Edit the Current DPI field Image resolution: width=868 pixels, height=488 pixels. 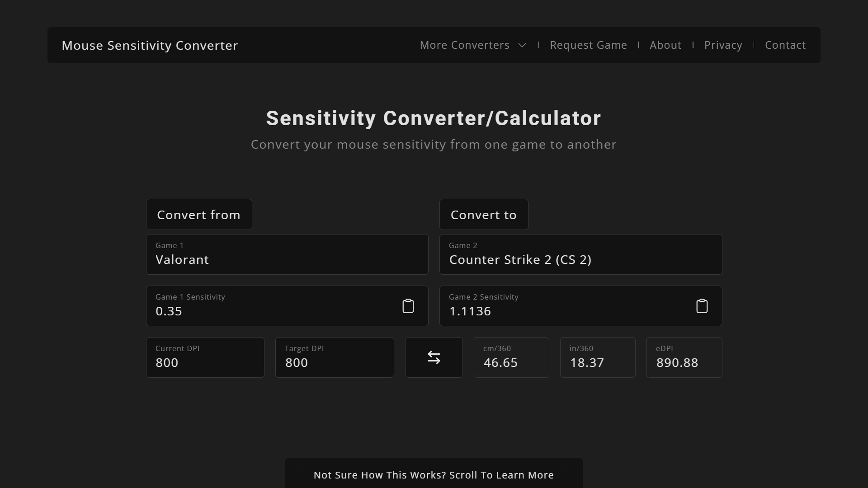coord(205,362)
